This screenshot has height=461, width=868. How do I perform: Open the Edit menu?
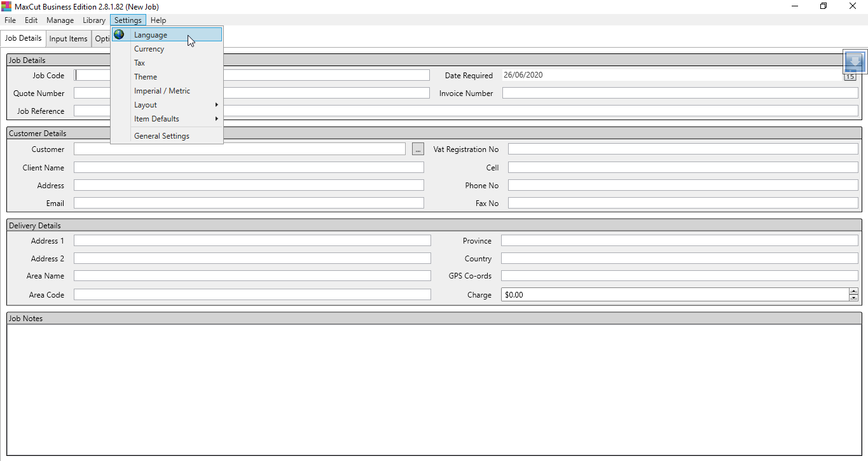pos(31,20)
